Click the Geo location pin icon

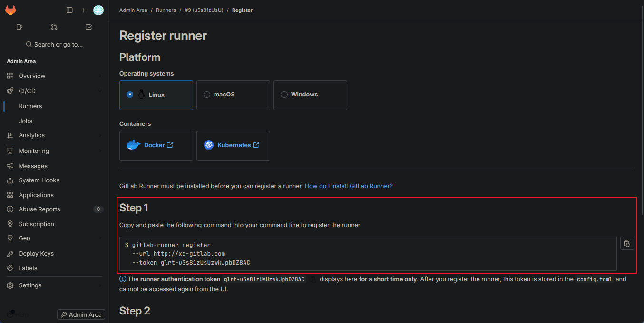(x=10, y=238)
